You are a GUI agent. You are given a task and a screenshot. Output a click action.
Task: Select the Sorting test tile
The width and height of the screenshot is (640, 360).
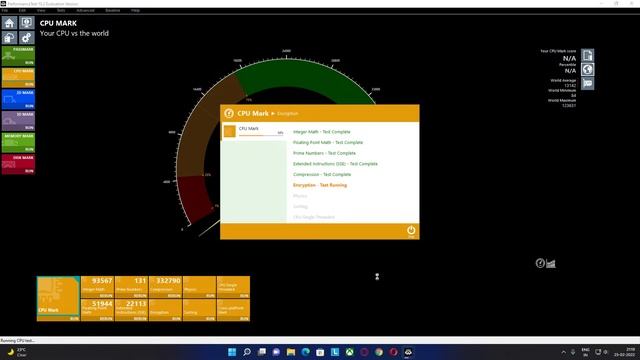click(199, 310)
